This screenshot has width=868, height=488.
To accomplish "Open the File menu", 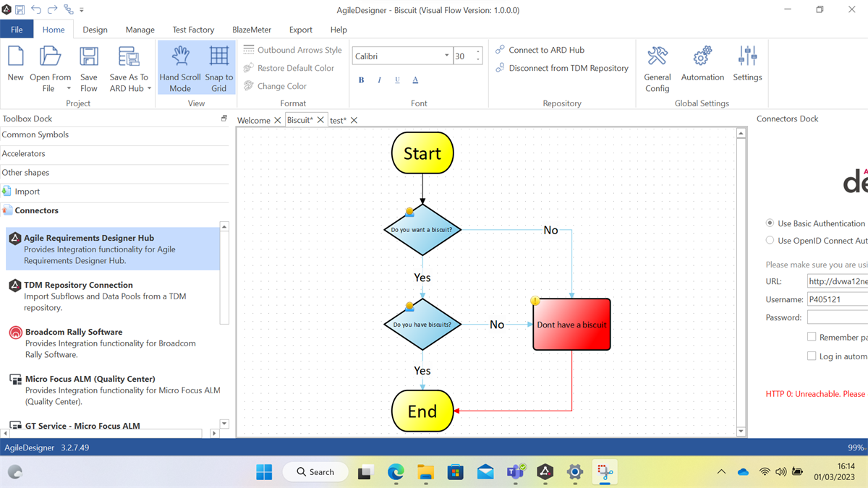I will point(17,30).
